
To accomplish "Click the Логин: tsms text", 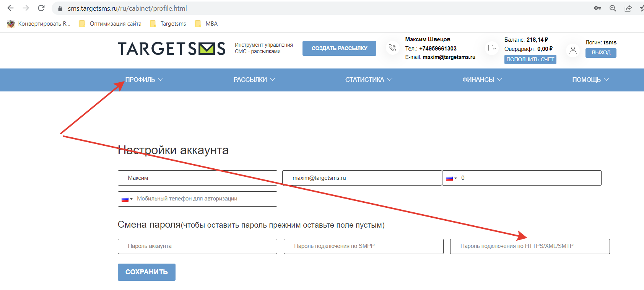I will pos(601,42).
